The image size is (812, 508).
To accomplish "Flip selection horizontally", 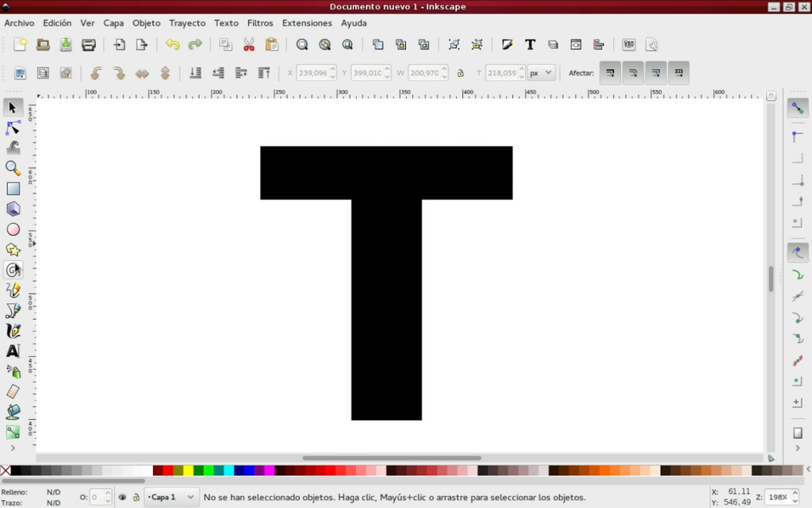I will [x=142, y=73].
